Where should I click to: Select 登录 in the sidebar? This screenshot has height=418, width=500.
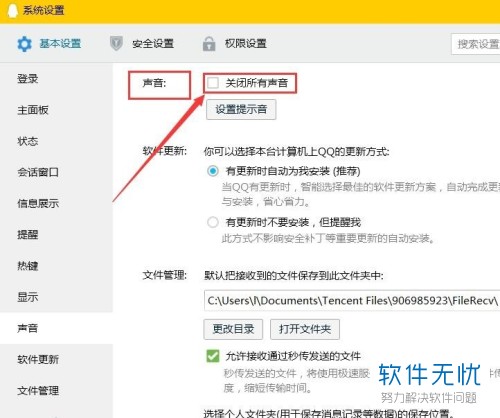coord(28,79)
